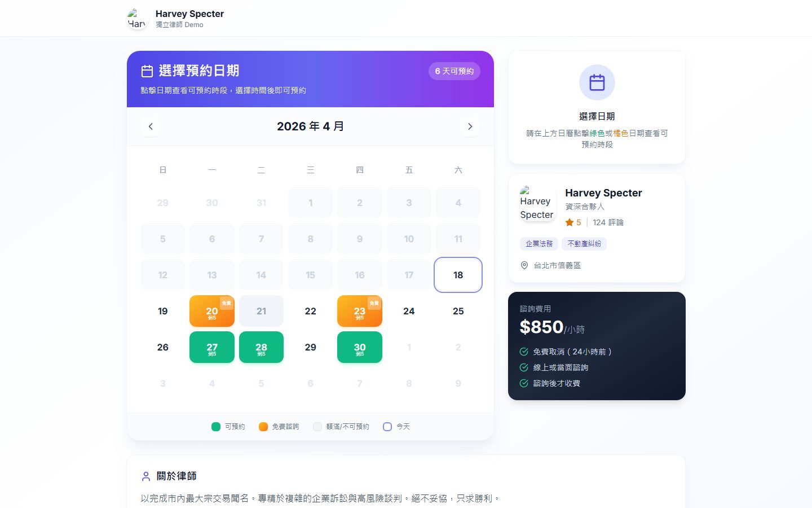Screen dimensions: 812x508
Task: Select available date 27
Action: tap(212, 347)
